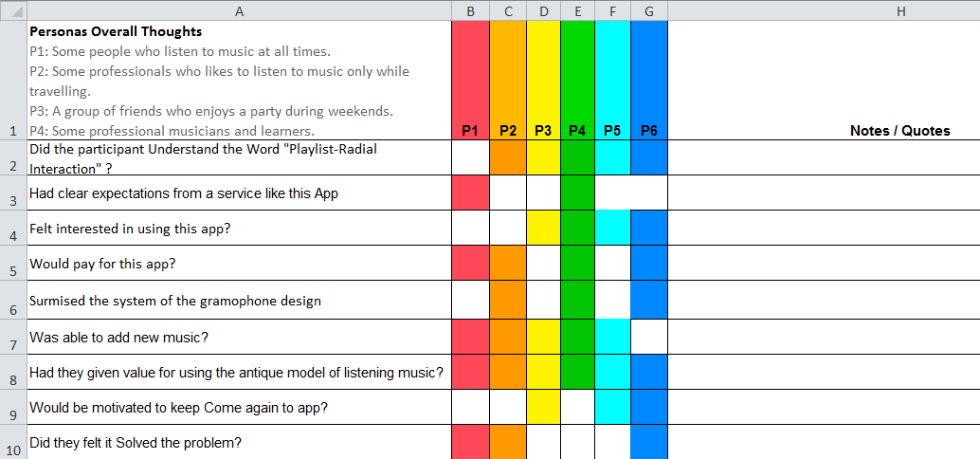This screenshot has height=459, width=980.
Task: Select row 5 header number
Action: pyautogui.click(x=13, y=271)
